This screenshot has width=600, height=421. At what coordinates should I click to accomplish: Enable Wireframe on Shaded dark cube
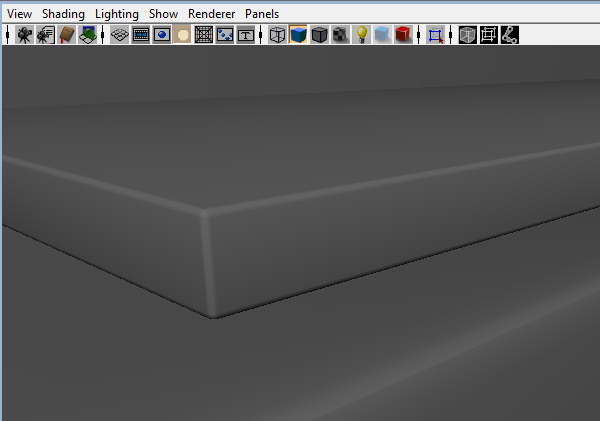(320, 35)
